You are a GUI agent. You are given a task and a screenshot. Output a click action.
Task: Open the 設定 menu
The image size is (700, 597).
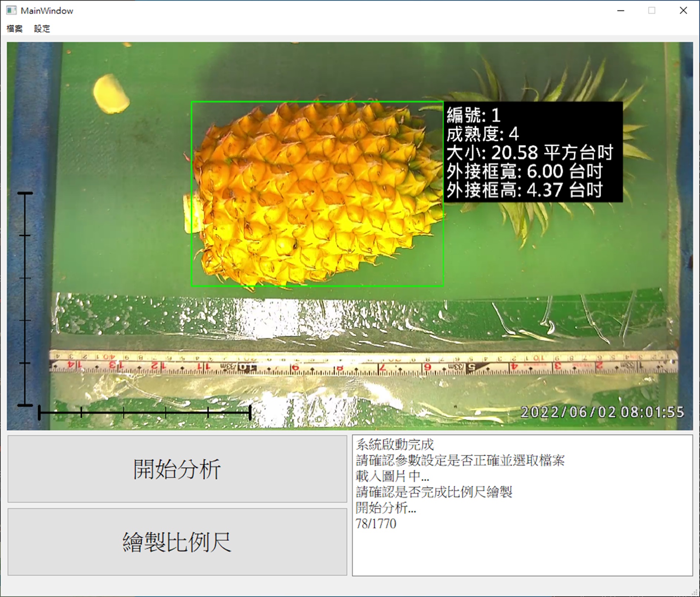pyautogui.click(x=42, y=28)
